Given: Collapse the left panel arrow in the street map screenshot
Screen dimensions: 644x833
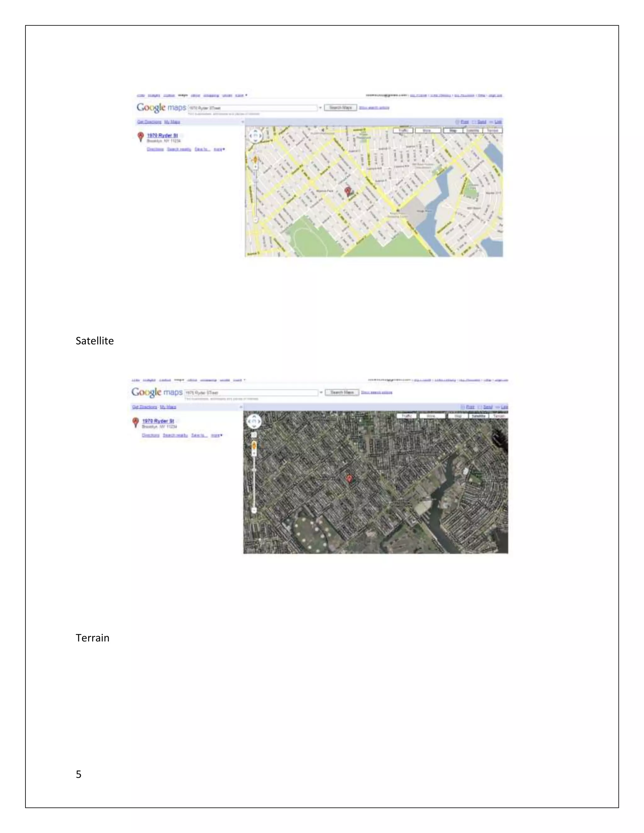Looking at the screenshot, I should click(x=242, y=122).
